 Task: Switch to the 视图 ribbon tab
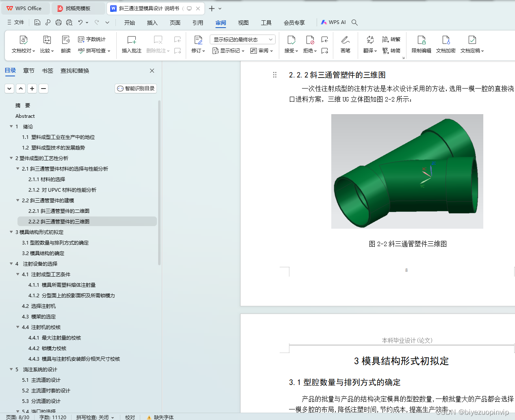tap(243, 23)
